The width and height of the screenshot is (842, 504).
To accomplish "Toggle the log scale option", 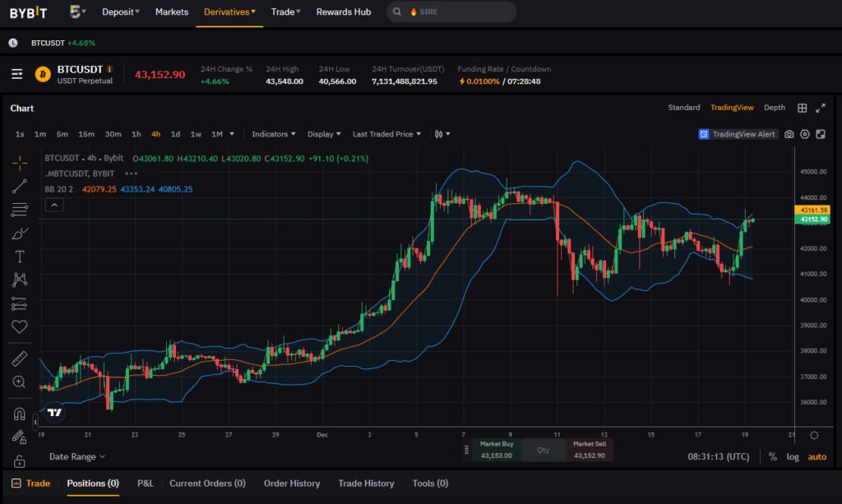I will click(x=793, y=457).
